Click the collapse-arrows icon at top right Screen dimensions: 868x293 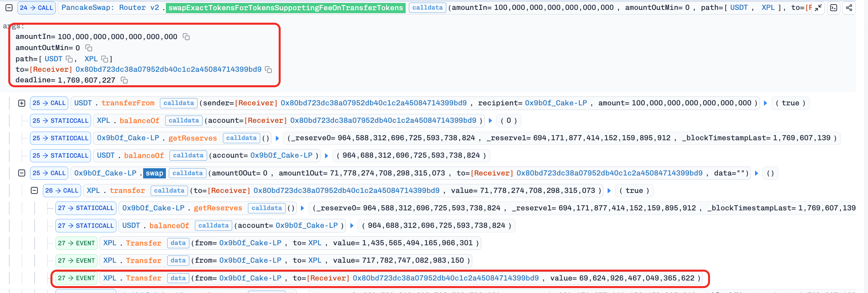[818, 8]
